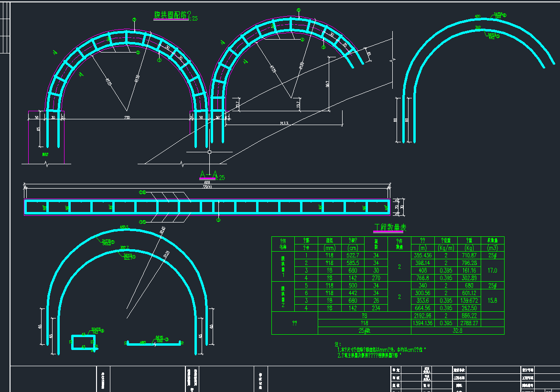Select the 866.22 summary cell
The height and width of the screenshot is (392, 560).
pyautogui.click(x=469, y=316)
